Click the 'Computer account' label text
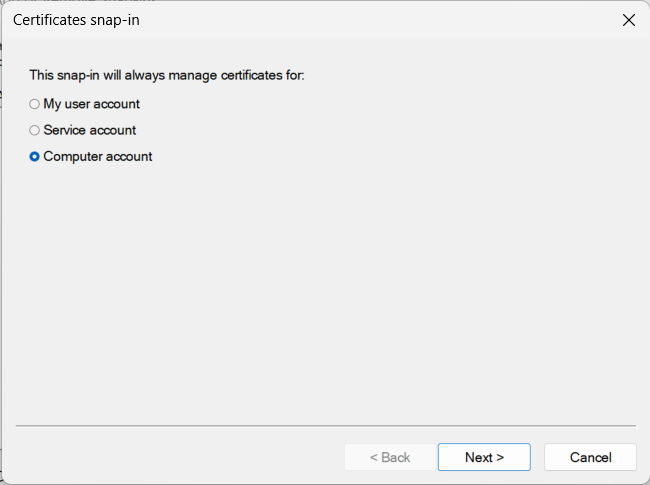 click(x=98, y=156)
